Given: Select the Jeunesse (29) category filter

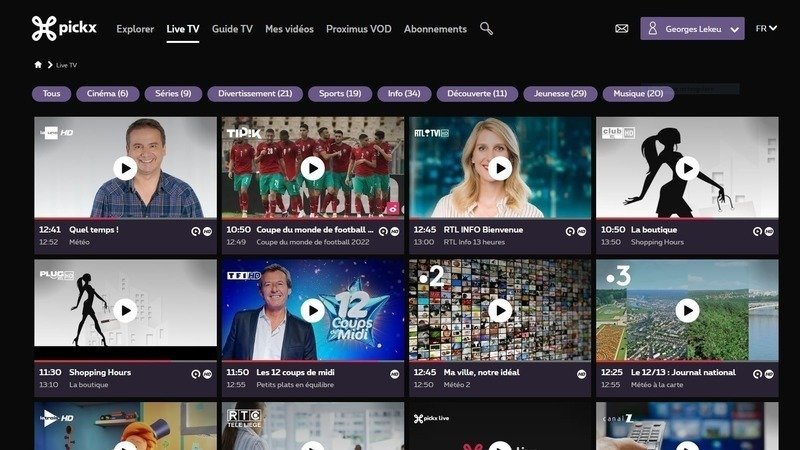Looking at the screenshot, I should click(560, 94).
